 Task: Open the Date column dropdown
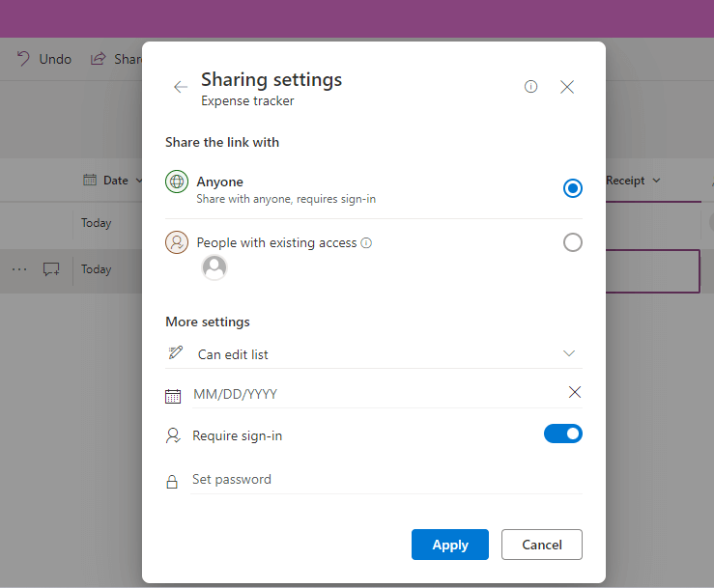[x=106, y=180]
